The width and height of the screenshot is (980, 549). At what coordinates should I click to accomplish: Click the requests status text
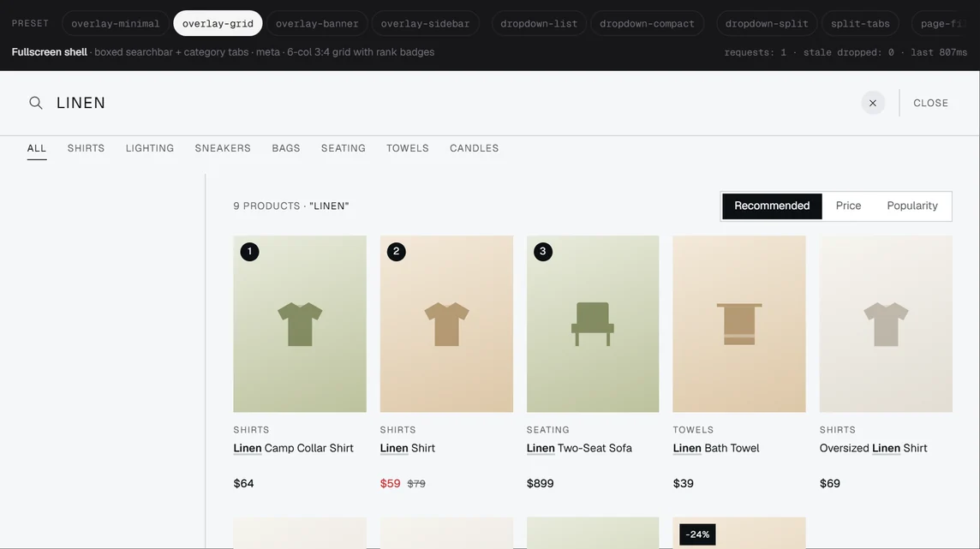846,52
